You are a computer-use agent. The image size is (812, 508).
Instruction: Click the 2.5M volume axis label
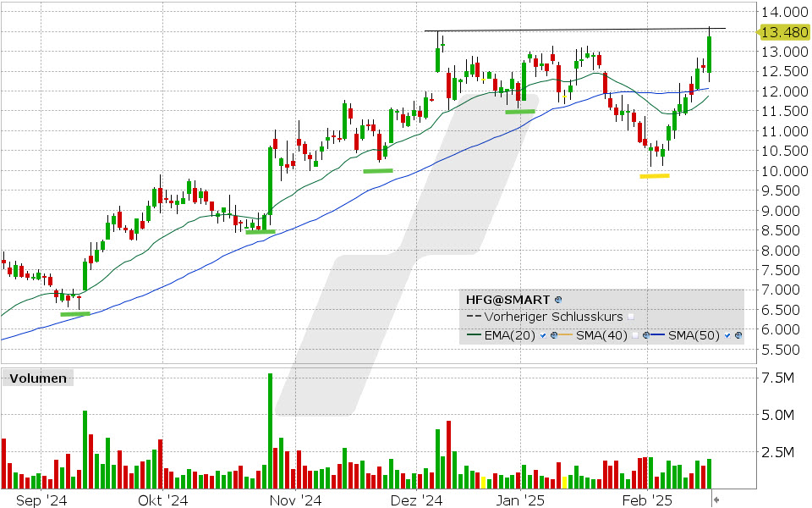pos(776,452)
